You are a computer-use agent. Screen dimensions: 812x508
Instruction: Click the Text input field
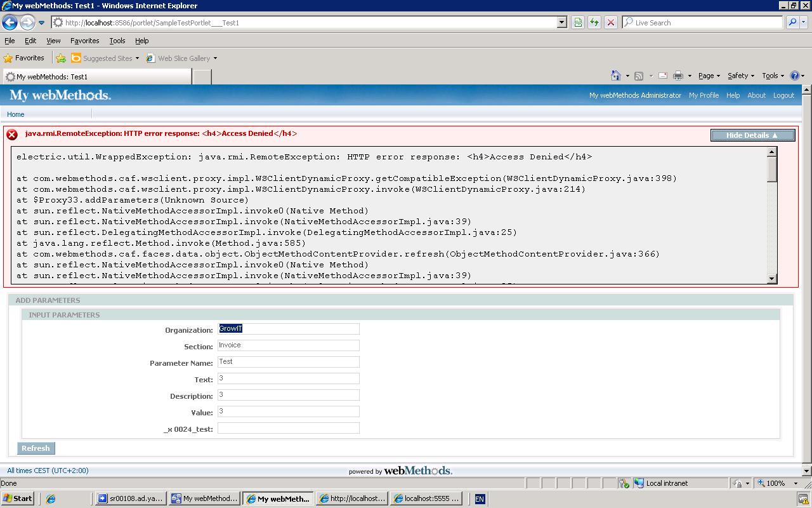289,378
